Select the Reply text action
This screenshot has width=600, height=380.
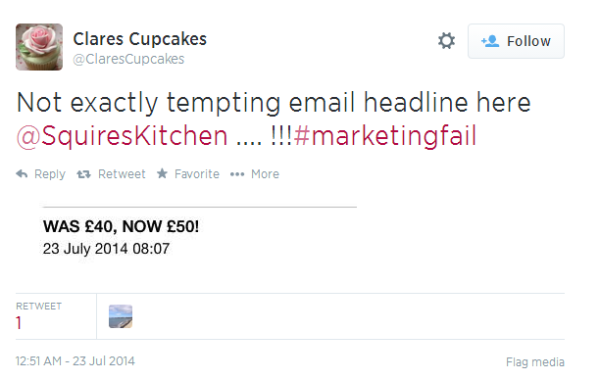50,174
